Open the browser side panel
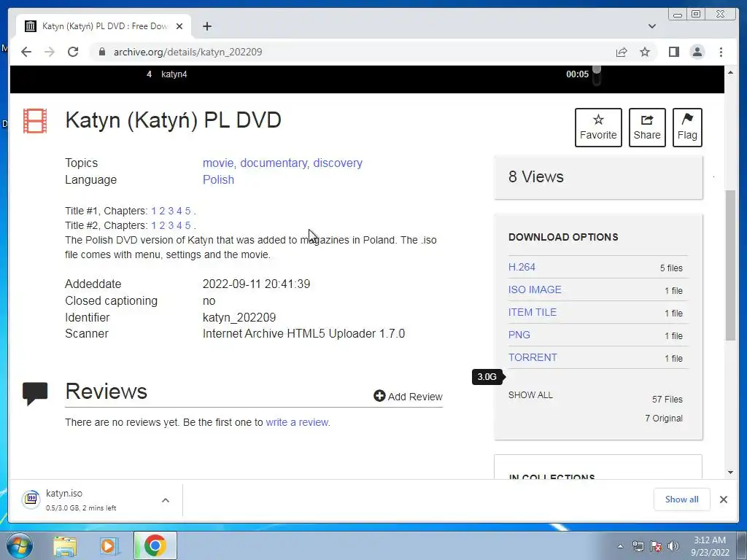 [673, 52]
